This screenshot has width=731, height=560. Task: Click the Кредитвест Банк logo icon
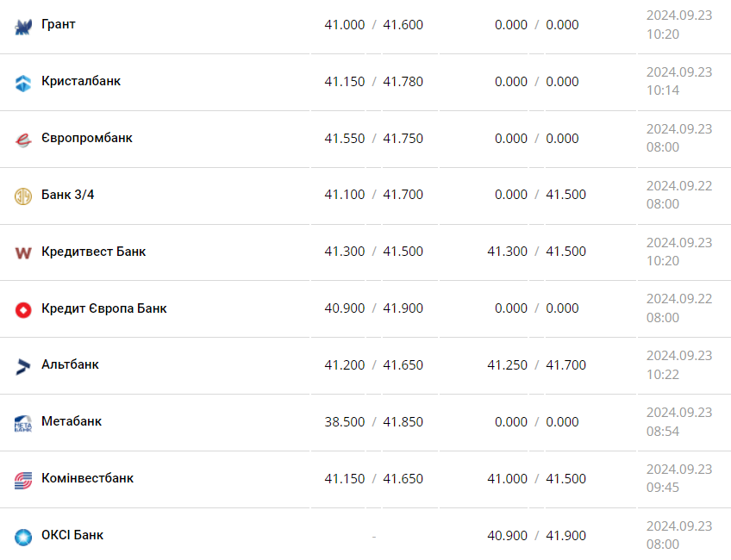pyautogui.click(x=23, y=253)
